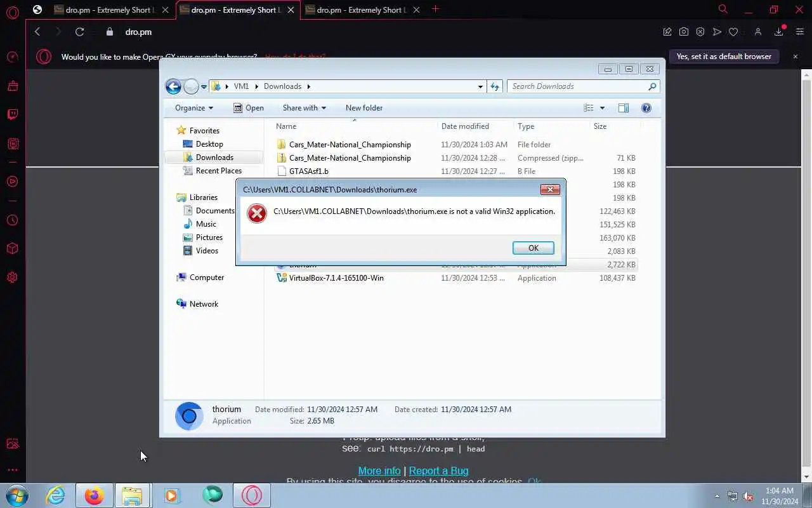Open the three-dots sidebar setup menu
Screen dimensions: 812x508
[x=13, y=471]
